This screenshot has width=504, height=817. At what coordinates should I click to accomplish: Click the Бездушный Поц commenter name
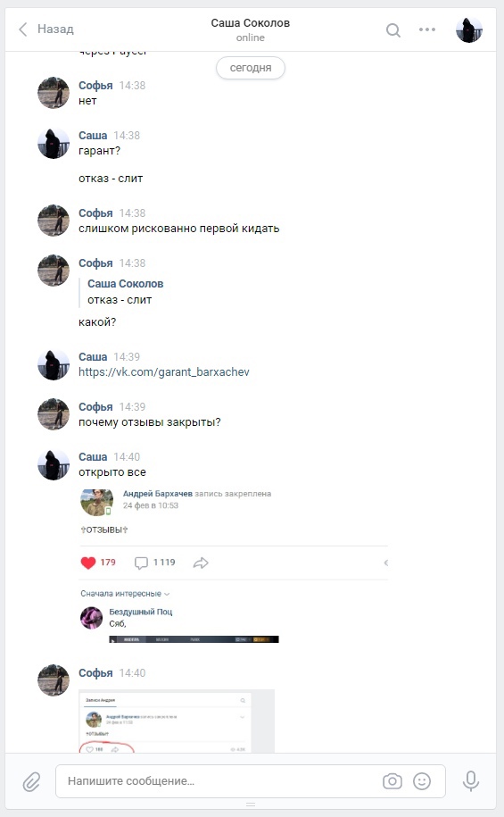(141, 612)
